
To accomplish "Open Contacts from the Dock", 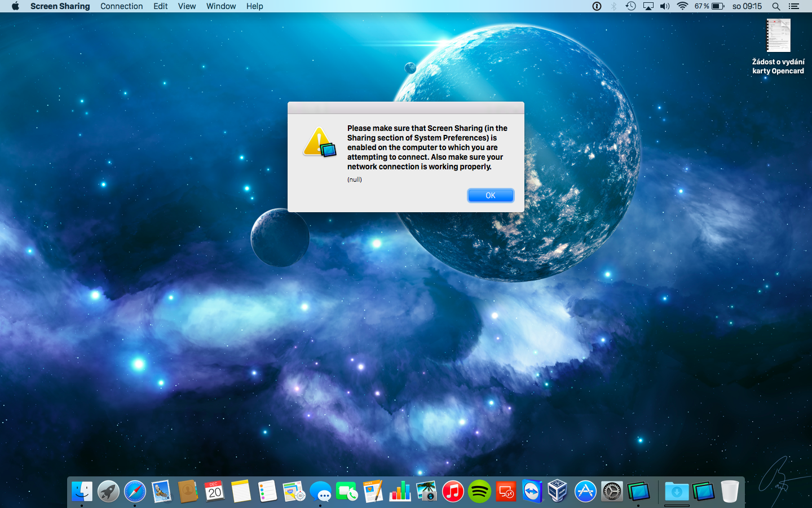I will 188,492.
